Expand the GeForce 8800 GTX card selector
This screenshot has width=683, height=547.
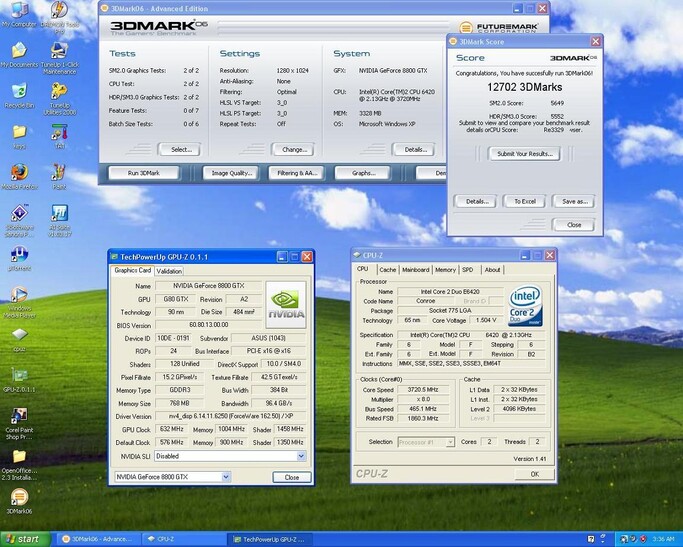tap(226, 477)
